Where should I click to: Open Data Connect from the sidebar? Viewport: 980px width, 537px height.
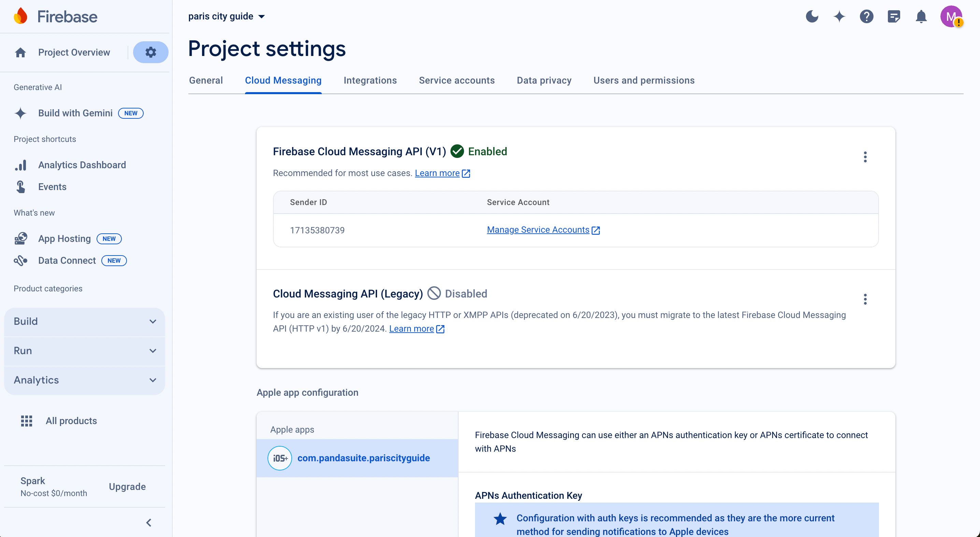pos(67,261)
